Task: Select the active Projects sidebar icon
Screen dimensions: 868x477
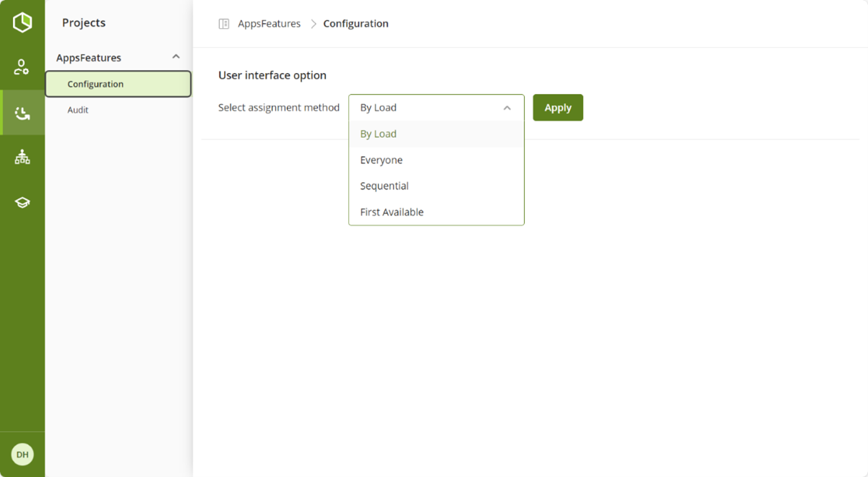Action: (22, 113)
